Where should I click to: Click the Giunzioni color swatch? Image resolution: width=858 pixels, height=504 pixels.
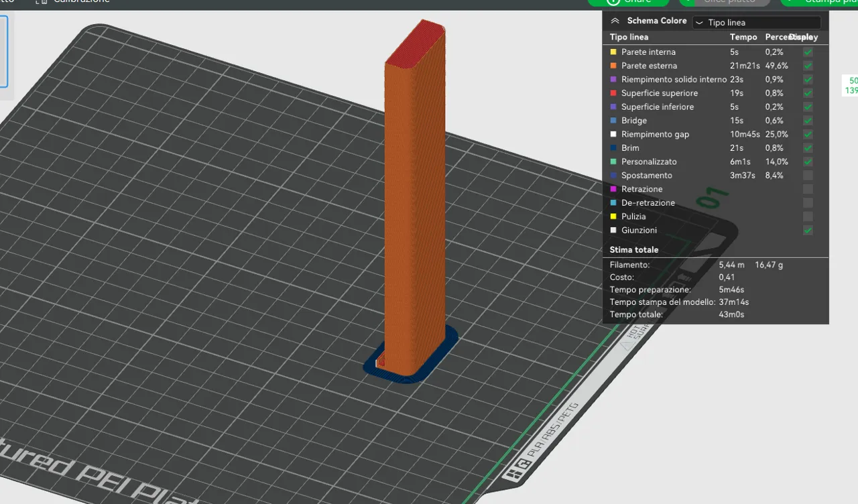point(613,231)
